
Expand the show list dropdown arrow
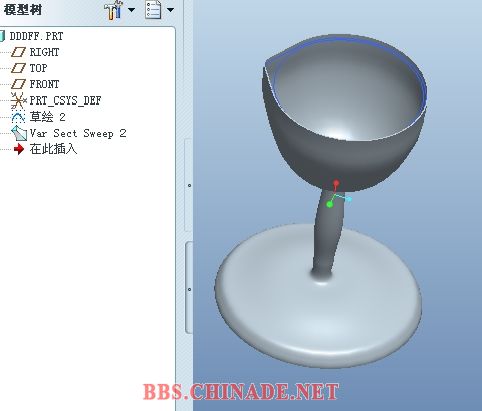coord(170,10)
